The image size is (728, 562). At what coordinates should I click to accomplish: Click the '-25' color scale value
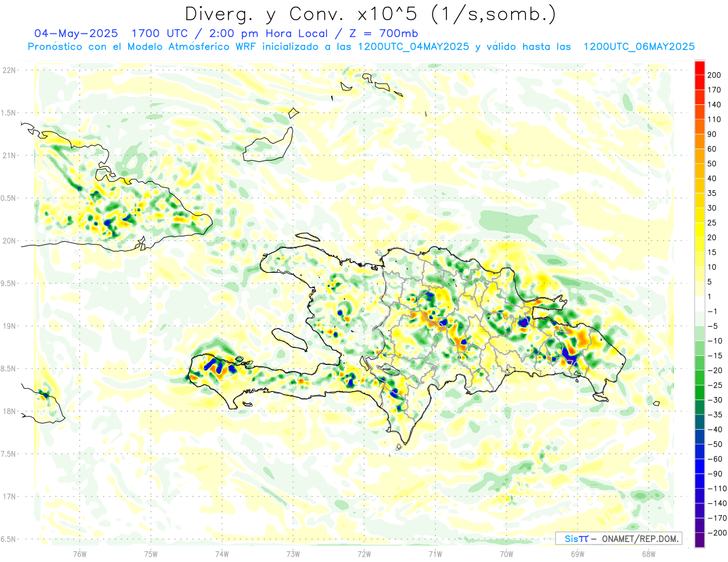click(715, 386)
